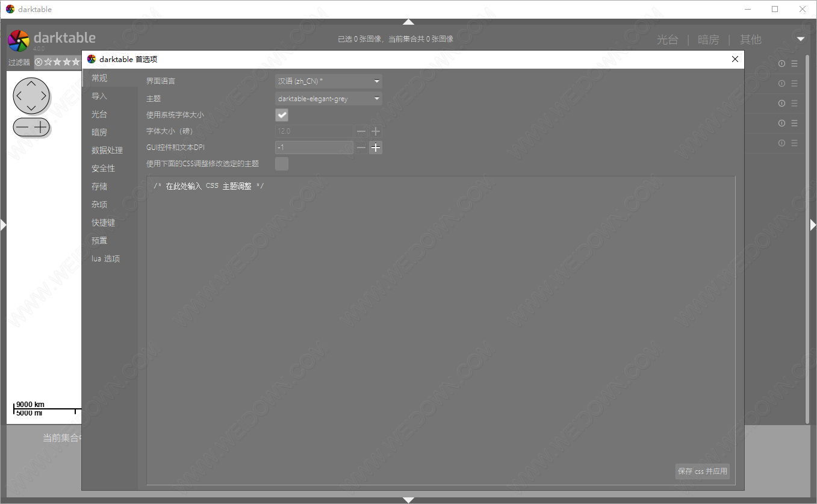Click the preferences dialog title bar icon
Viewport: 817px width, 504px height.
coord(92,59)
